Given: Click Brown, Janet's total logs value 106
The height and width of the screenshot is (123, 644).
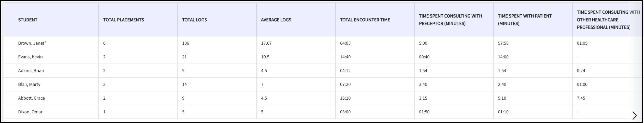Looking at the screenshot, I should pyautogui.click(x=185, y=43).
